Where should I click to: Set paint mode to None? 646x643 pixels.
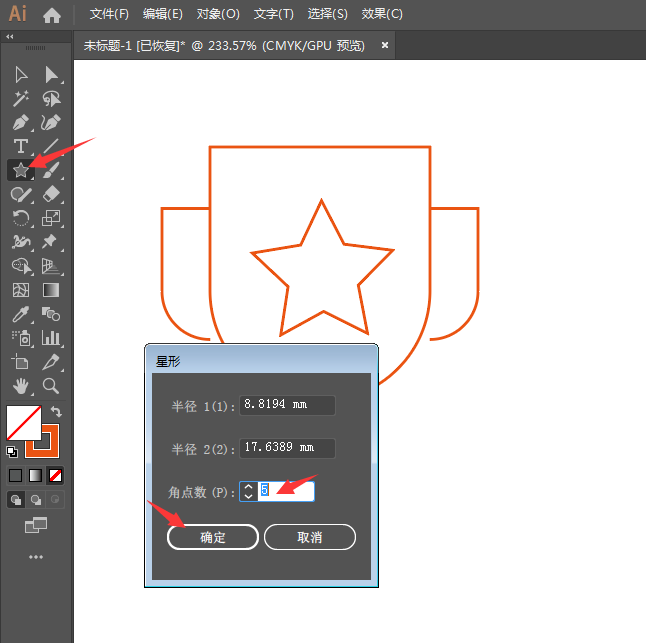[56, 475]
